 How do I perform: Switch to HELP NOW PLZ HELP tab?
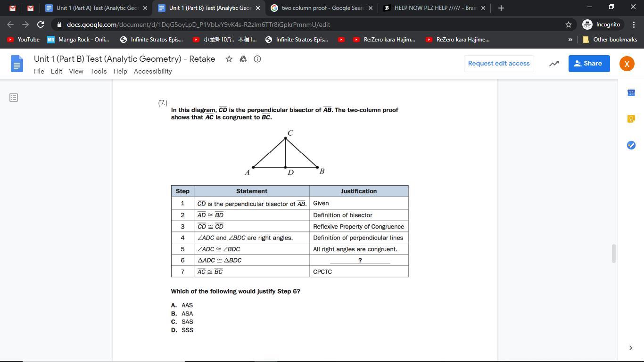(434, 8)
